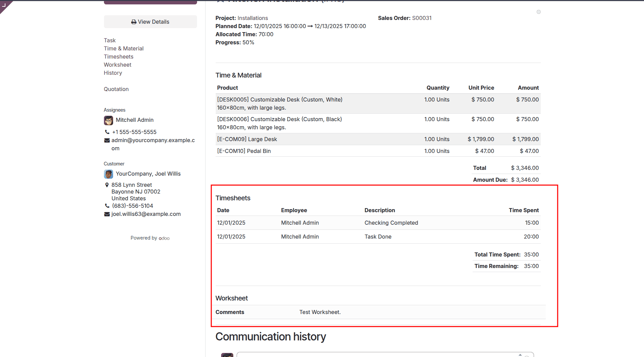The width and height of the screenshot is (644, 357).
Task: Open the History section
Action: click(113, 73)
